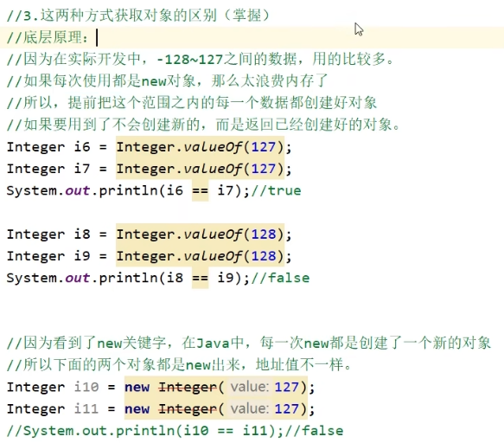
Task: Click the comment '//3.这两种方式获取对象的区别（掌握）'
Action: click(138, 16)
